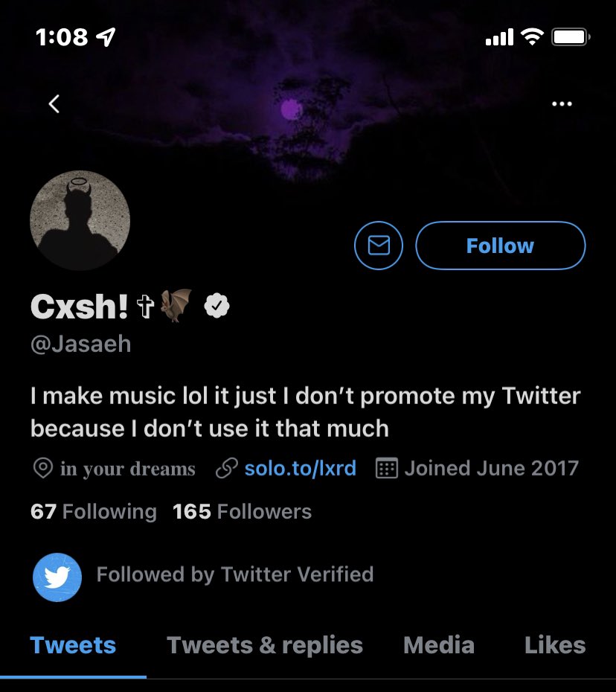616x692 pixels.
Task: View the 165 Followers list
Action: click(242, 512)
